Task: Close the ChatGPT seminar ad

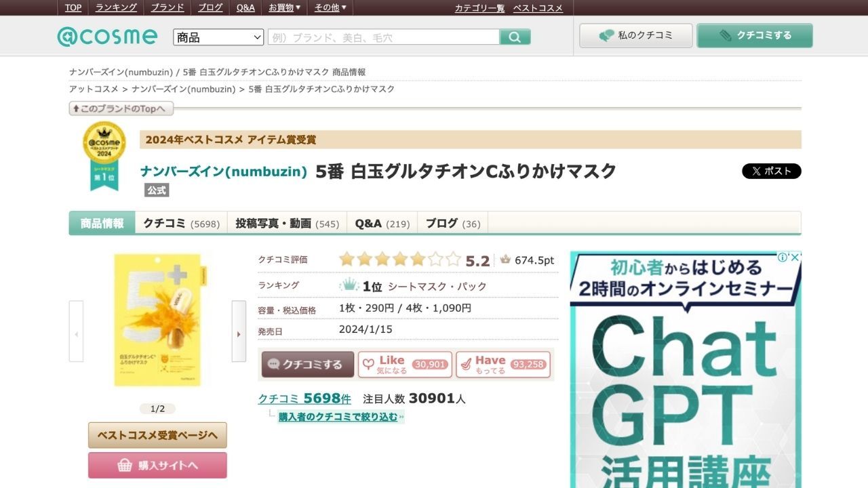Action: (x=795, y=258)
